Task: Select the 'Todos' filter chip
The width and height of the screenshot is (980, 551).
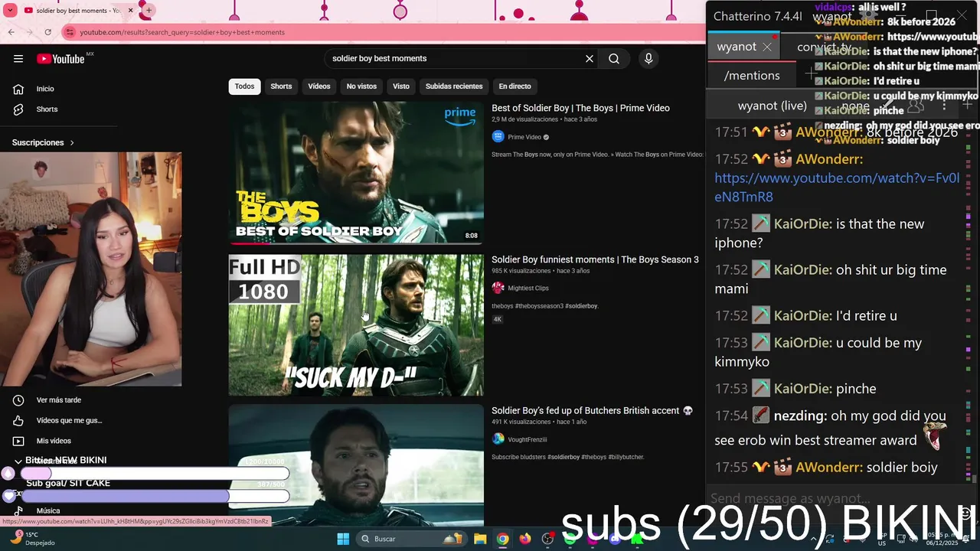Action: pyautogui.click(x=245, y=86)
